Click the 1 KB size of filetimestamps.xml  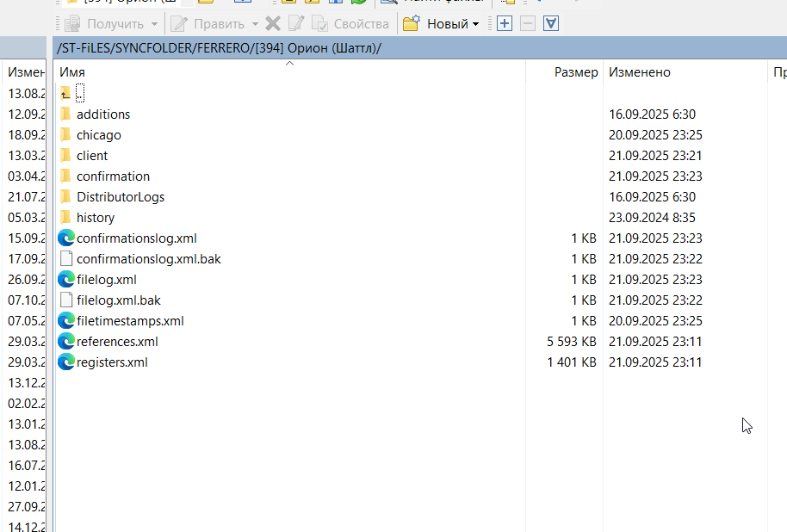[x=584, y=321]
